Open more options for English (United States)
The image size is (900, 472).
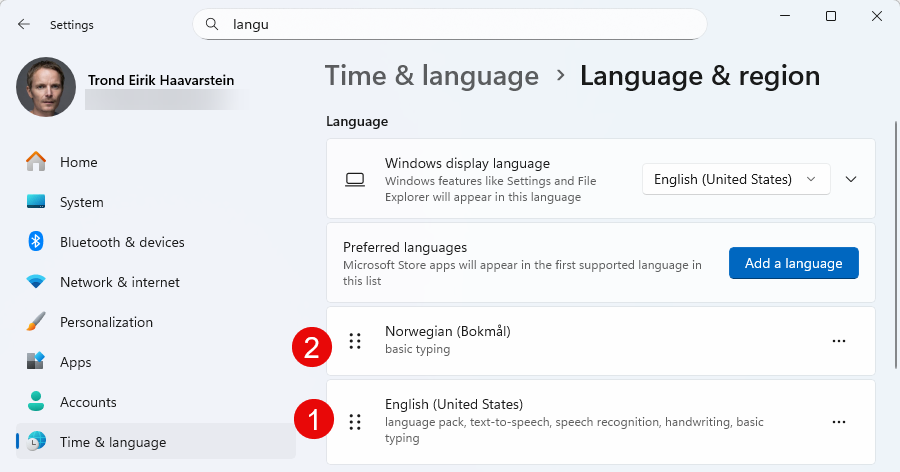(839, 422)
